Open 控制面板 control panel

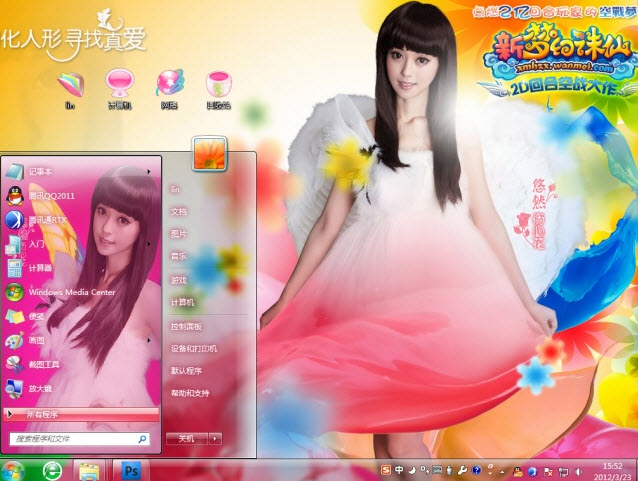coord(186,326)
